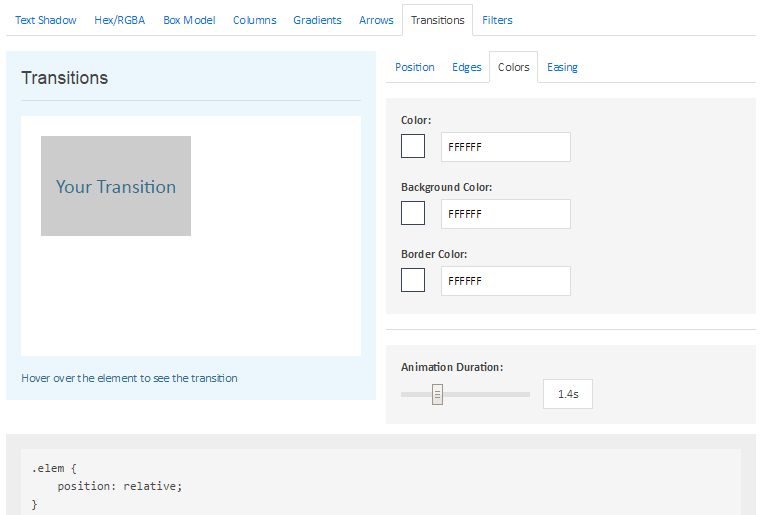Screen dimensions: 761x515
Task: Click the Animation Duration 1.4s value field
Action: pyautogui.click(x=568, y=394)
